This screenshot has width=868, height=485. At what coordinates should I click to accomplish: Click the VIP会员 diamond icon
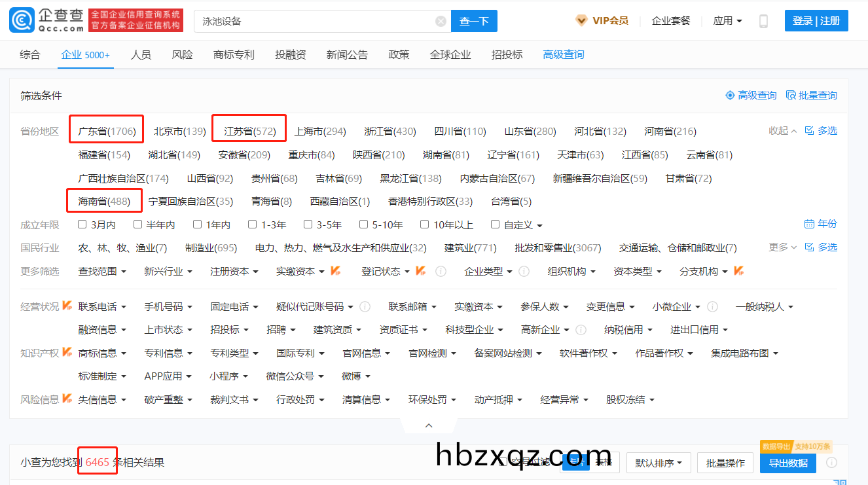tap(581, 21)
